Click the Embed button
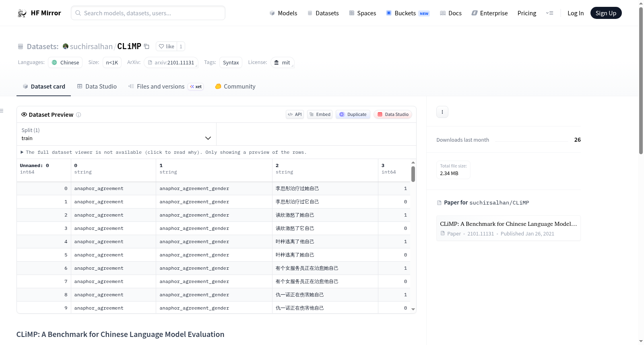644x345 pixels. pyautogui.click(x=320, y=114)
